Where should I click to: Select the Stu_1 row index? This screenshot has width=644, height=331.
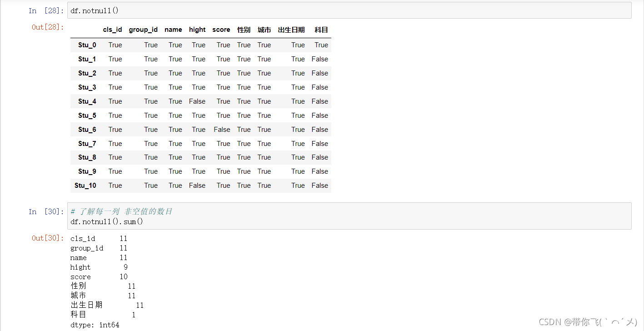pyautogui.click(x=87, y=59)
